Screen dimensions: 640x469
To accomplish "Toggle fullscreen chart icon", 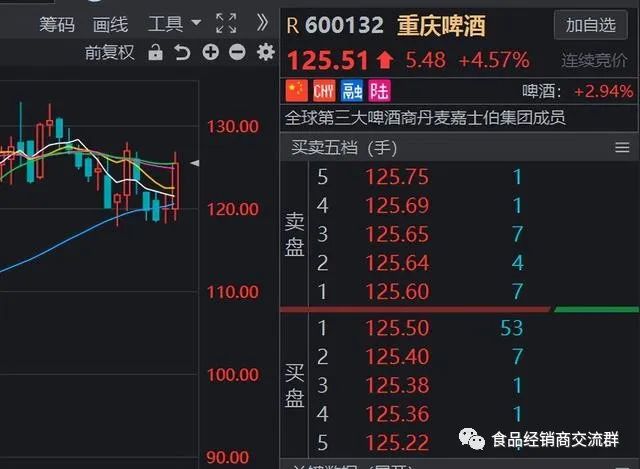I will 226,23.
